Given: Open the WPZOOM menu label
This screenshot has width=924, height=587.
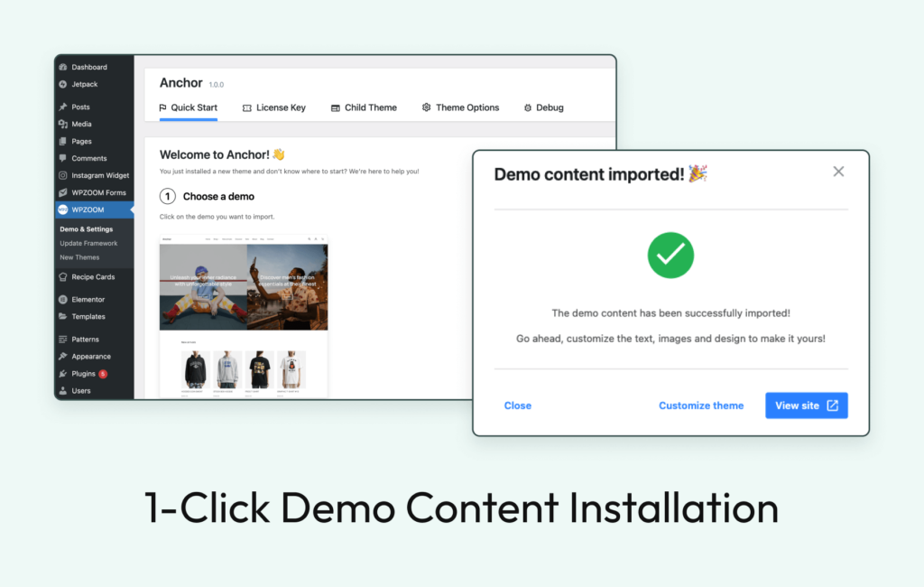Looking at the screenshot, I should tap(88, 210).
